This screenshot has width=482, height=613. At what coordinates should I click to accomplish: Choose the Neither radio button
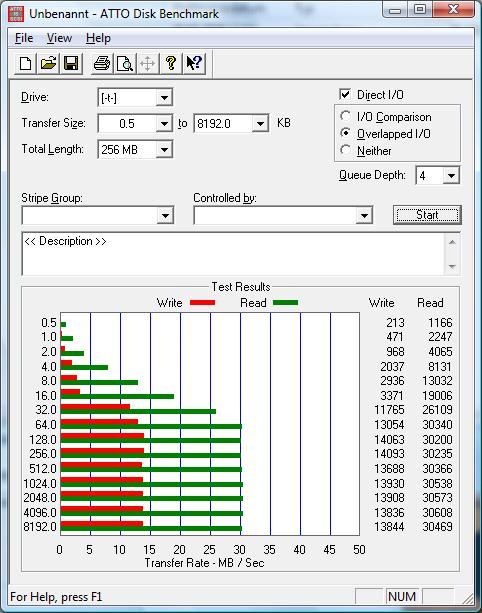[x=345, y=150]
